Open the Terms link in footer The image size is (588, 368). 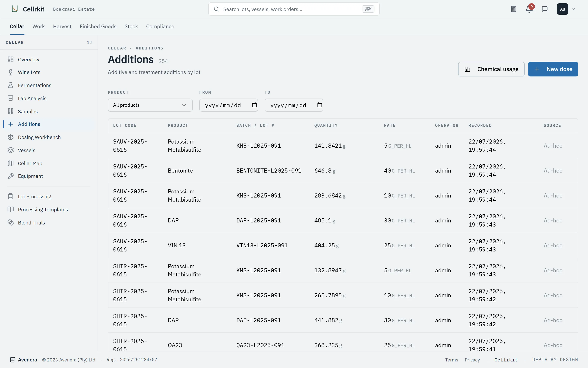(451, 360)
